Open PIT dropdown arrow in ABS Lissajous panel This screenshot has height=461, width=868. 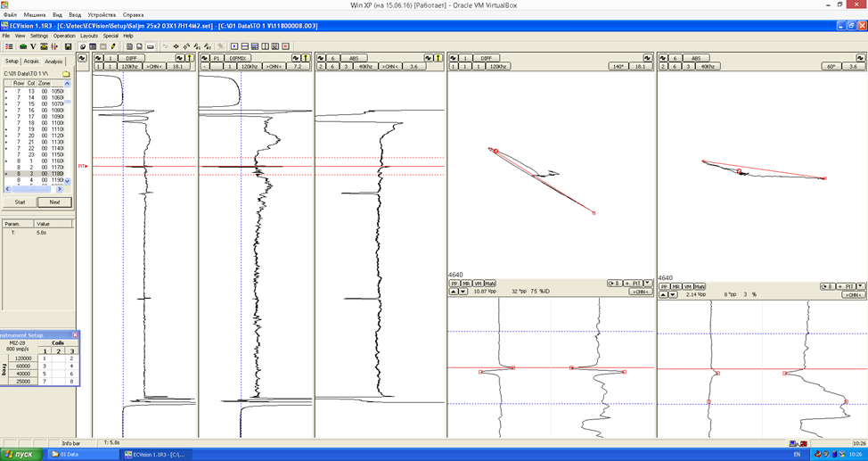[x=860, y=286]
